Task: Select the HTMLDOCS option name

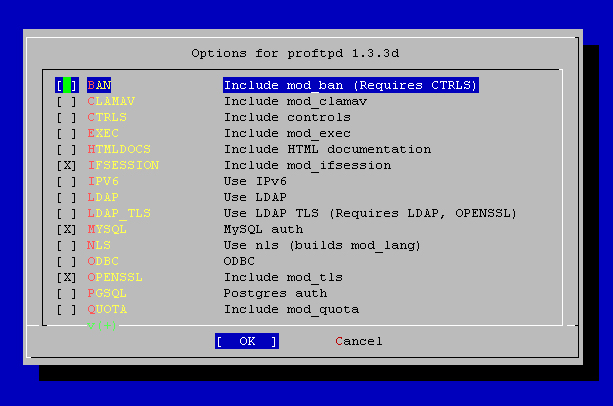Action: coord(119,149)
